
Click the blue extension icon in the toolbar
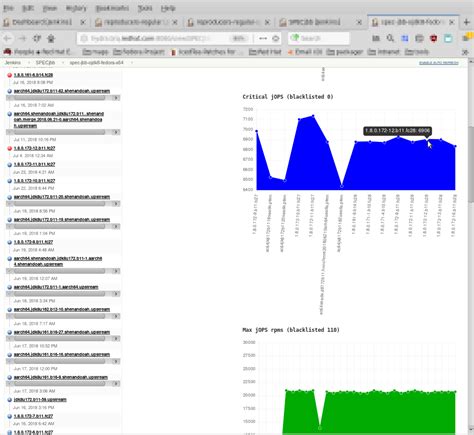(405, 38)
